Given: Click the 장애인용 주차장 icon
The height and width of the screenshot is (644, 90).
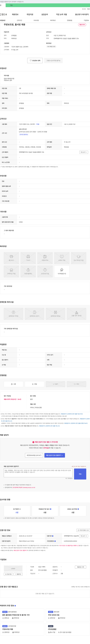Looking at the screenshot, I should [13, 314].
